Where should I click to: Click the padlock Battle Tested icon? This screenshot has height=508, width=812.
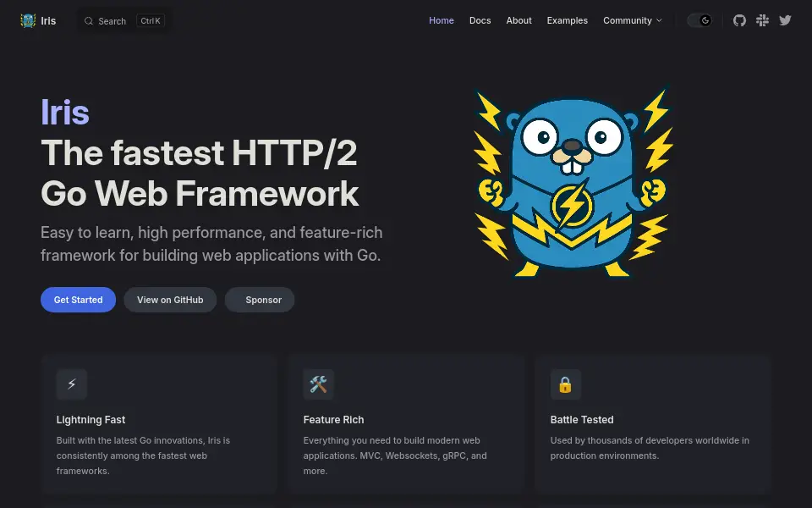click(566, 384)
